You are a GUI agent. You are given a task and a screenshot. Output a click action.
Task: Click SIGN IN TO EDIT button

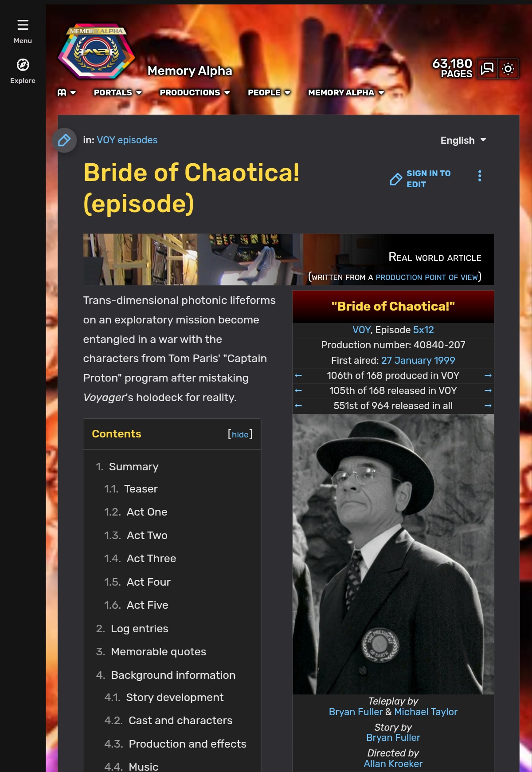click(x=420, y=179)
